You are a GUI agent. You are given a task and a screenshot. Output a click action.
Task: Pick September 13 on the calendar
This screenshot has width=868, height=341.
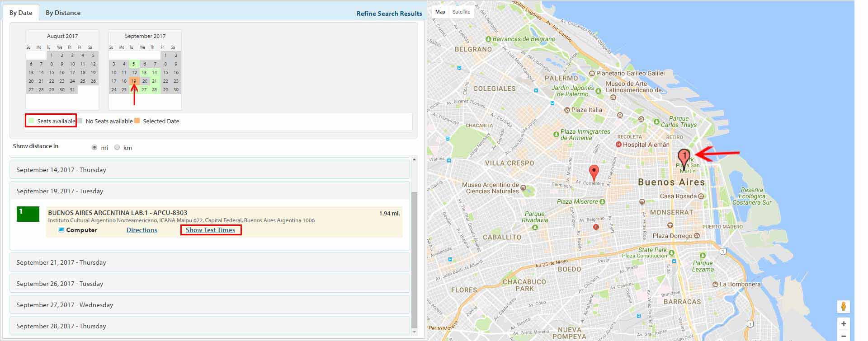(x=144, y=72)
